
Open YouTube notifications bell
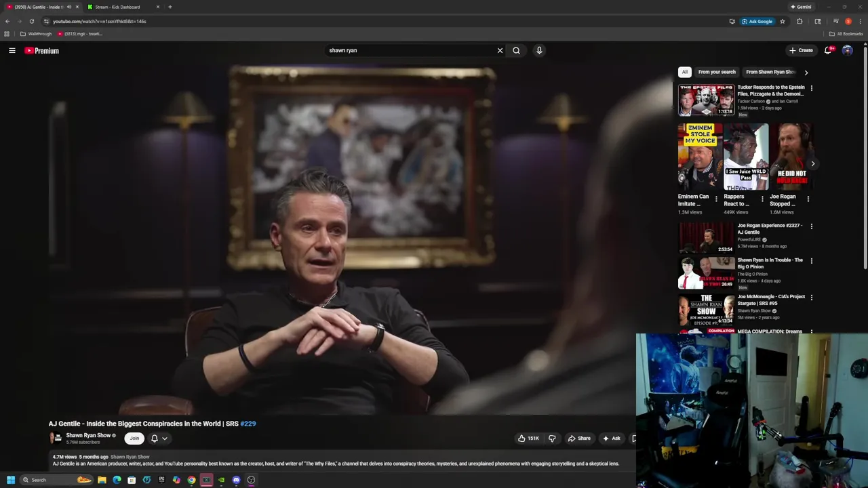[x=828, y=50]
